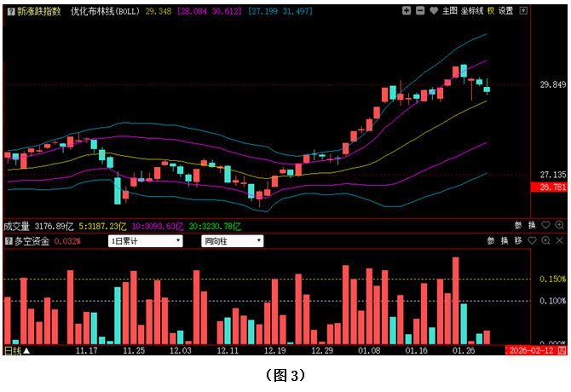Click 换 in the 多空资金 row
Image resolution: width=571 pixels, height=392 pixels.
504,241
